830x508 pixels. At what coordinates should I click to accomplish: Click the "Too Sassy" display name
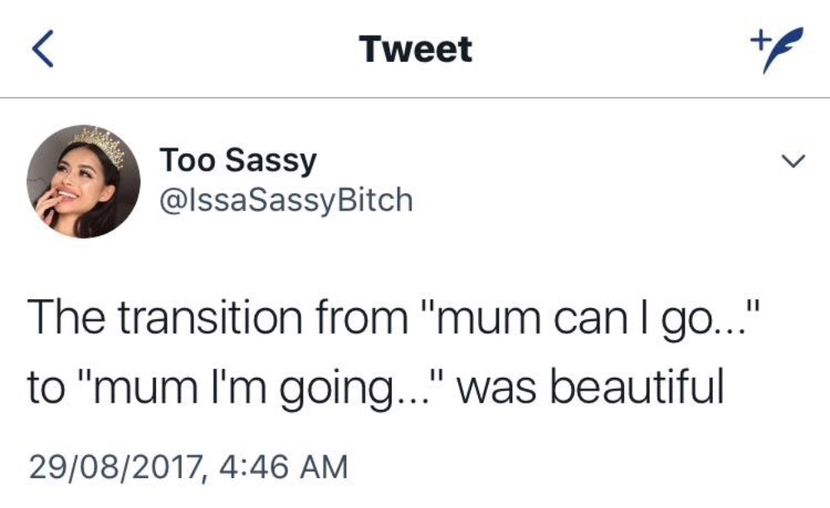[x=238, y=160]
